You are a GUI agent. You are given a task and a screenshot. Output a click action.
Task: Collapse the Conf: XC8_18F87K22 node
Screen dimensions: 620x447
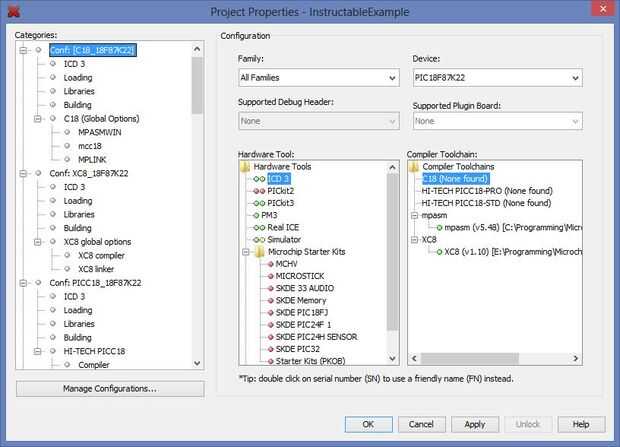pos(23,173)
